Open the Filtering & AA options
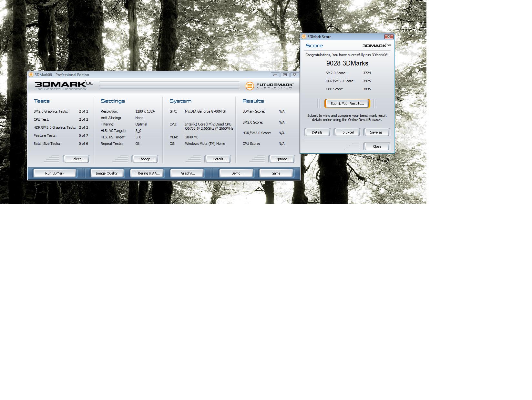Viewport: 532px width, 400px height. click(x=148, y=173)
